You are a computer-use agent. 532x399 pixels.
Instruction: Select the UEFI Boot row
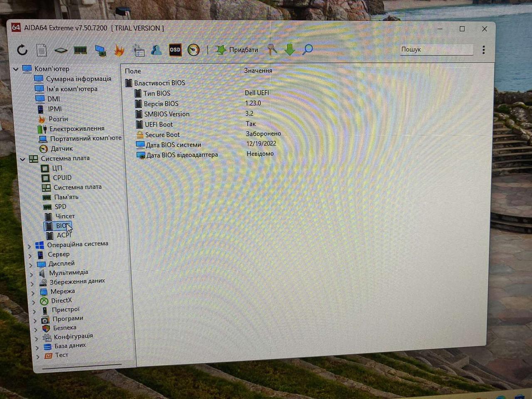coord(158,124)
